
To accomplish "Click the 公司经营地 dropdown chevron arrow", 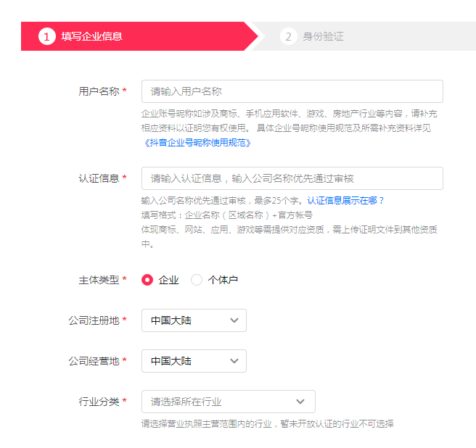I will [234, 361].
